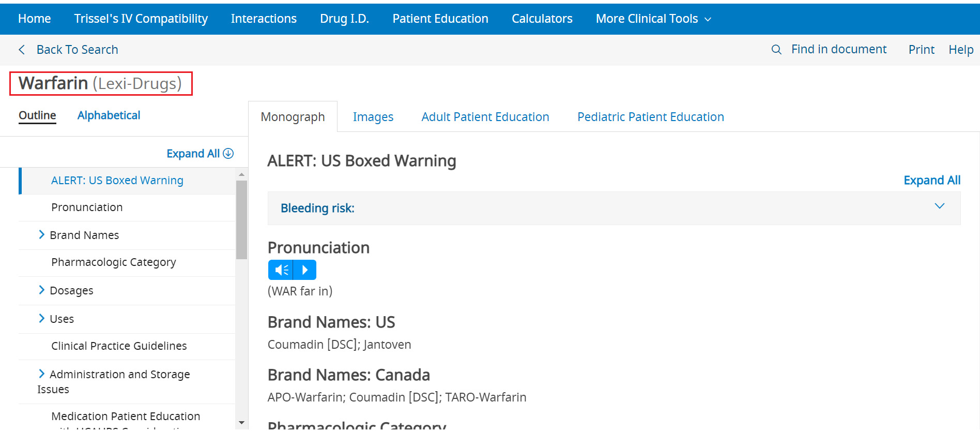Click Expand All in the monograph pane
980x431 pixels.
point(931,181)
